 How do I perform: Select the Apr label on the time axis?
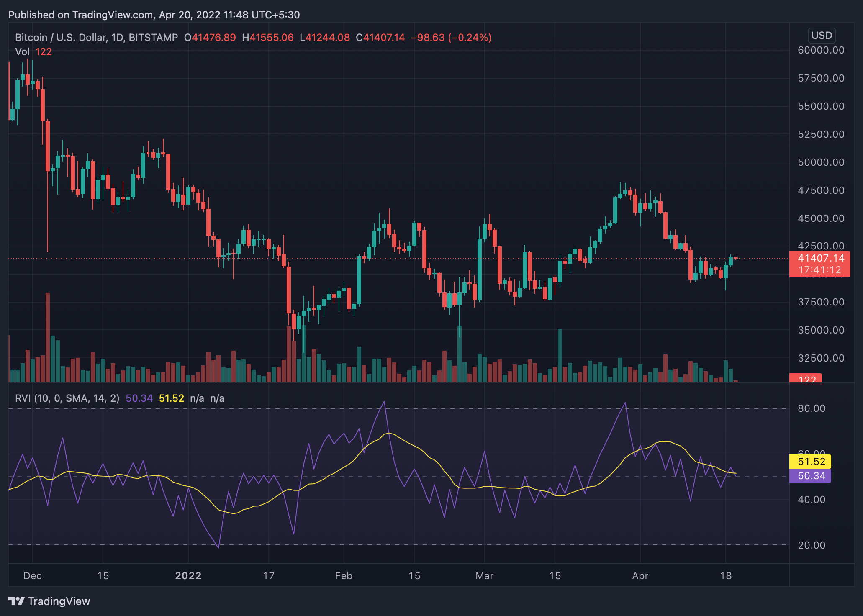[x=640, y=575]
